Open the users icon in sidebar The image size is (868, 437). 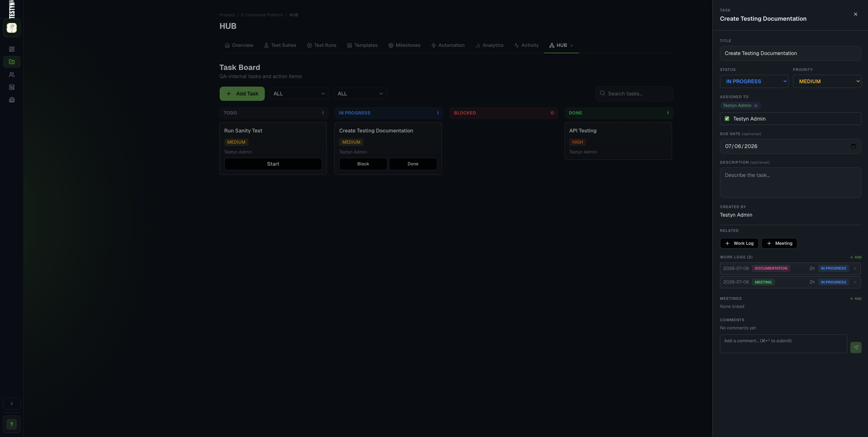[x=12, y=75]
